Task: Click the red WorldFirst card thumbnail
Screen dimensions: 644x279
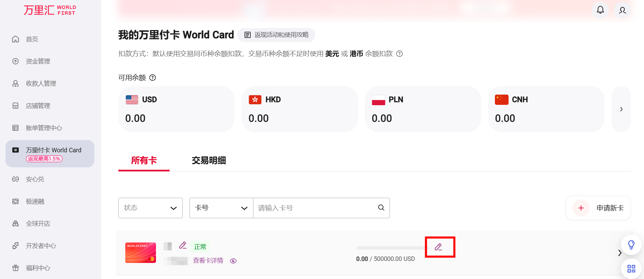Action: (141, 253)
